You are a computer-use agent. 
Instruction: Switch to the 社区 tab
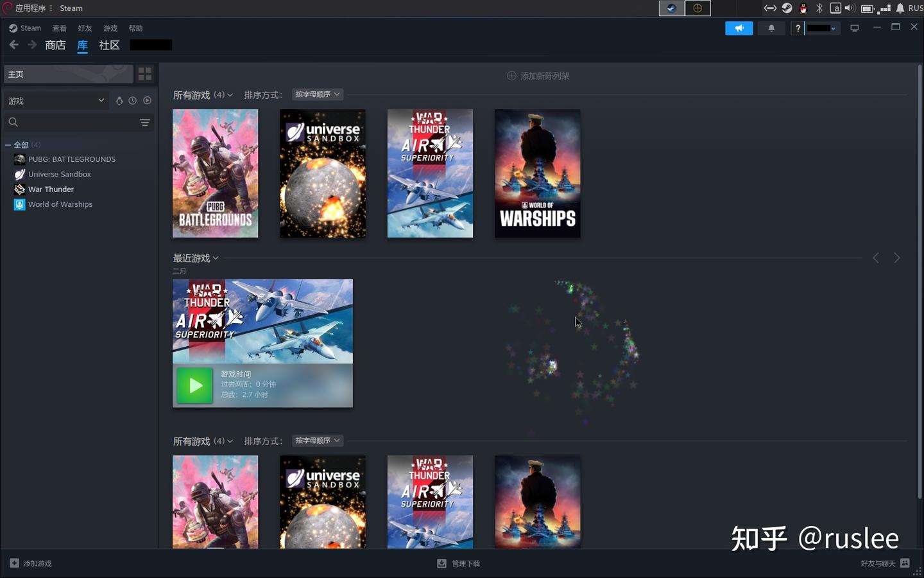click(109, 45)
